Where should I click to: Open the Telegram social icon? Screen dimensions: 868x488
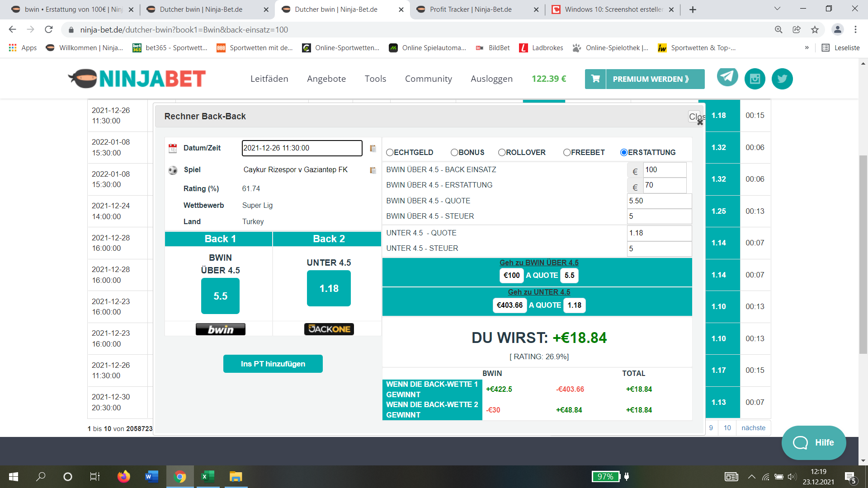[x=727, y=76]
